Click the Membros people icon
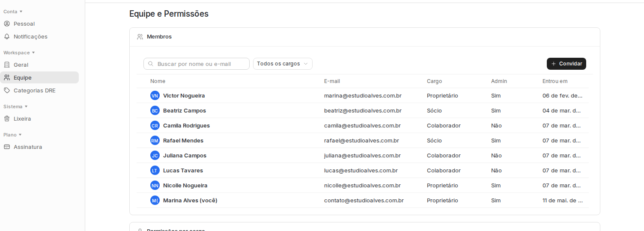The image size is (644, 231). [x=140, y=37]
